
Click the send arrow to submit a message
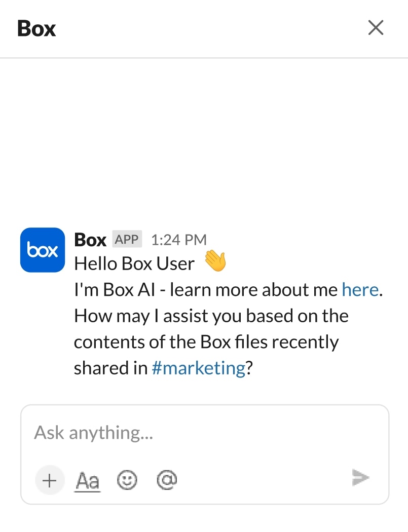point(360,477)
